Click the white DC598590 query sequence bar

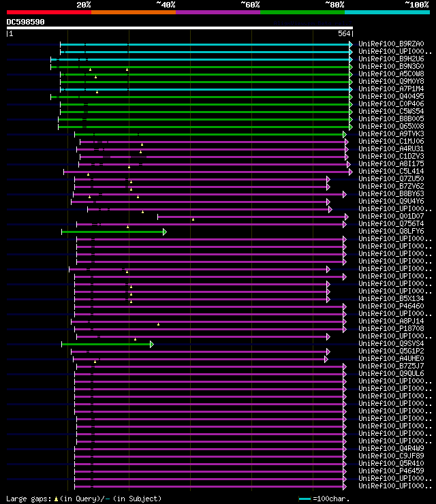click(x=179, y=28)
